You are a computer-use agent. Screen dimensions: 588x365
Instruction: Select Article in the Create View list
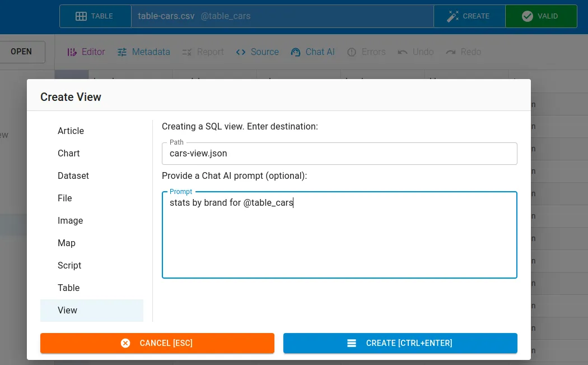(x=71, y=131)
